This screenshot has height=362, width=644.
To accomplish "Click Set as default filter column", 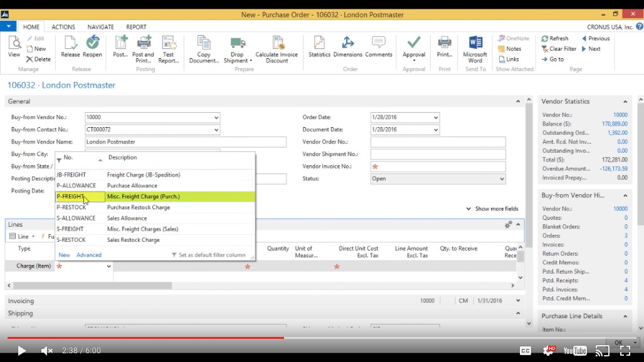I will pyautogui.click(x=208, y=255).
